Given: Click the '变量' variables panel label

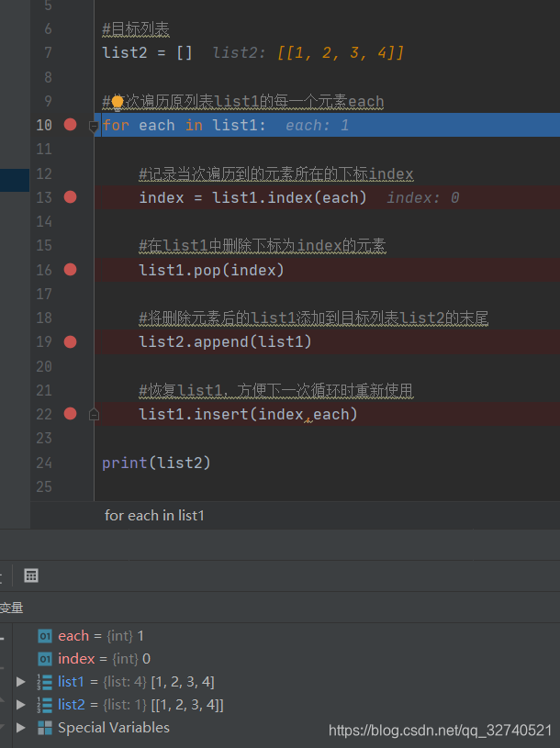Looking at the screenshot, I should coord(11,608).
